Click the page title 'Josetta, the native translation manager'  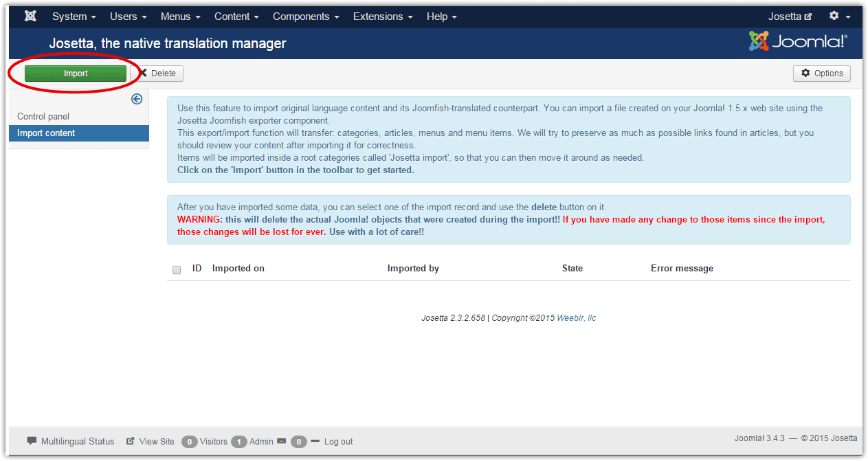pyautogui.click(x=168, y=43)
